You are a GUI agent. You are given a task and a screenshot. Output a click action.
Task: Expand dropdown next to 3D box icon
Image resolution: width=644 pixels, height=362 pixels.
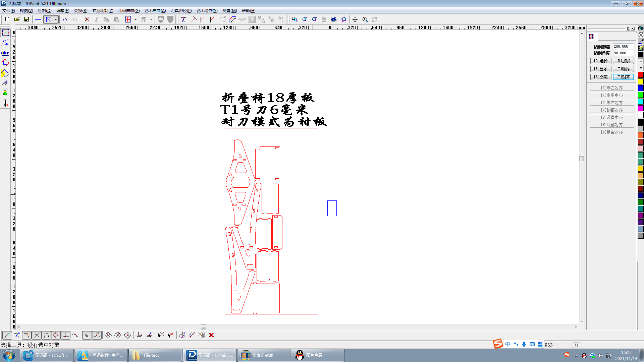click(x=151, y=19)
